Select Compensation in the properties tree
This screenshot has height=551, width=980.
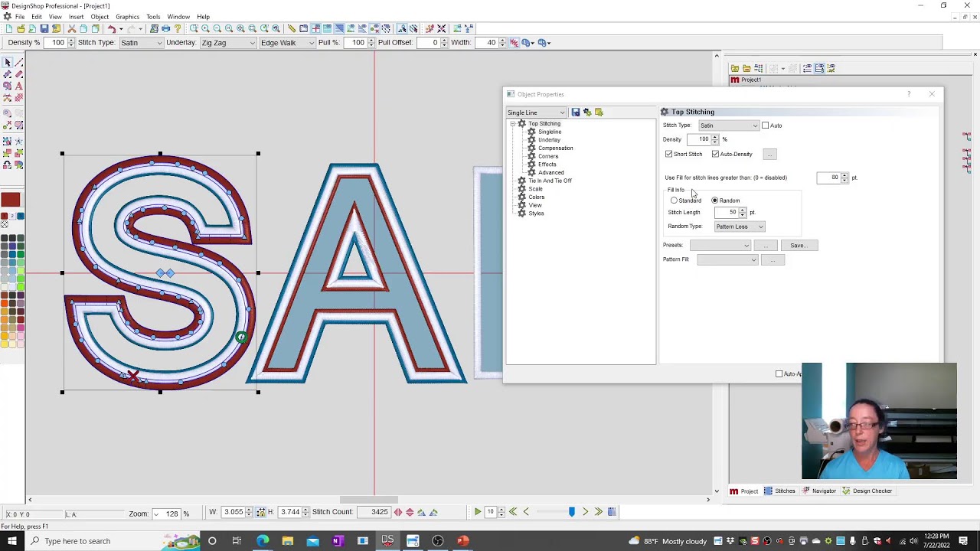[555, 148]
